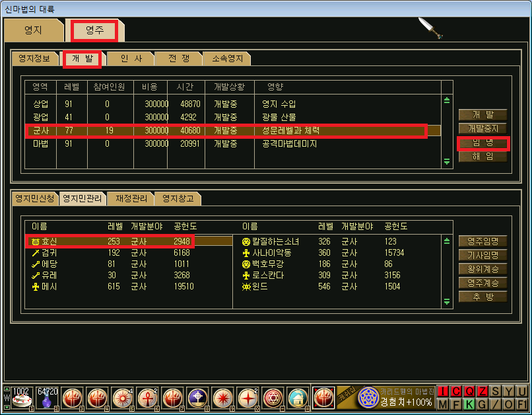Screen dimensions: 532x415
Task: Open the 전쟁 tab
Action: click(178, 58)
